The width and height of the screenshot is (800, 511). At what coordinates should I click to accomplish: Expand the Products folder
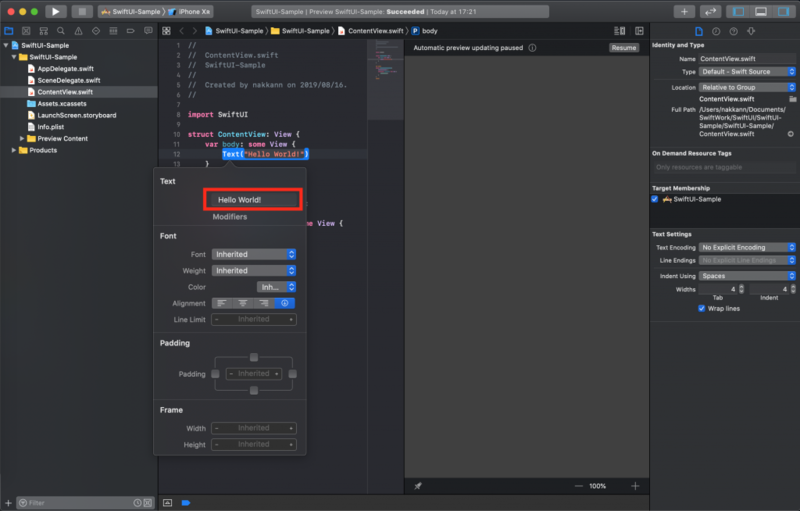click(14, 150)
